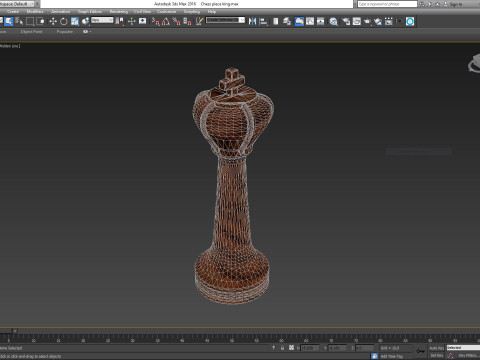Open Schematic View icon

pyautogui.click(x=321, y=21)
